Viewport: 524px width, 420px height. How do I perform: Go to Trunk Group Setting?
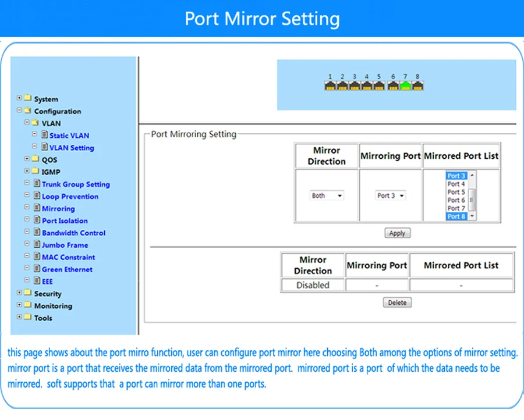[x=76, y=184]
